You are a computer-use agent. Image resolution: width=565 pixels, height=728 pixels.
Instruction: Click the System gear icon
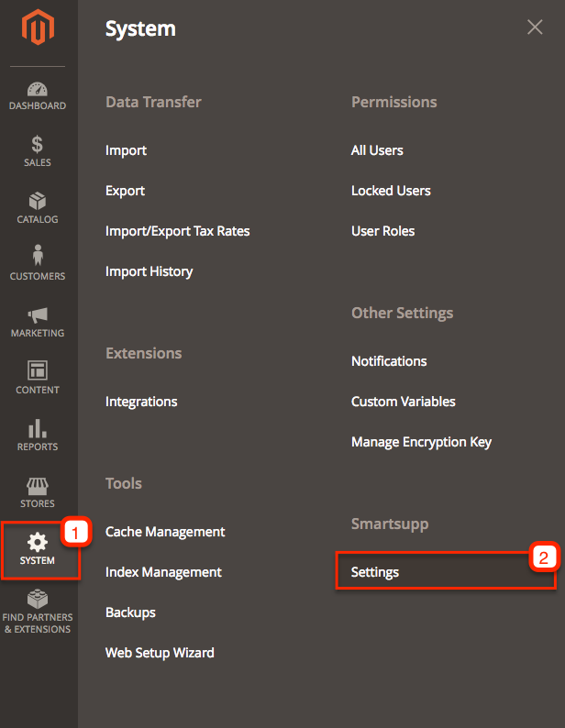click(38, 542)
